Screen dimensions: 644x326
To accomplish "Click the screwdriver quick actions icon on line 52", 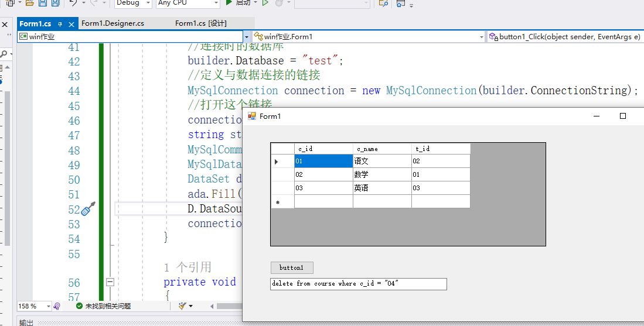I will point(88,209).
